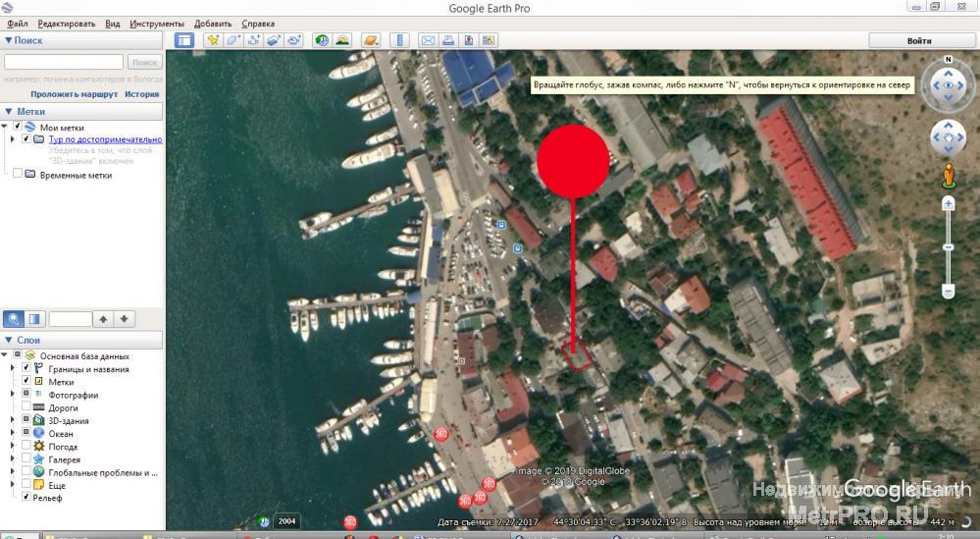Image resolution: width=980 pixels, height=539 pixels.
Task: Expand the Границы и названия node
Action: coord(13,368)
